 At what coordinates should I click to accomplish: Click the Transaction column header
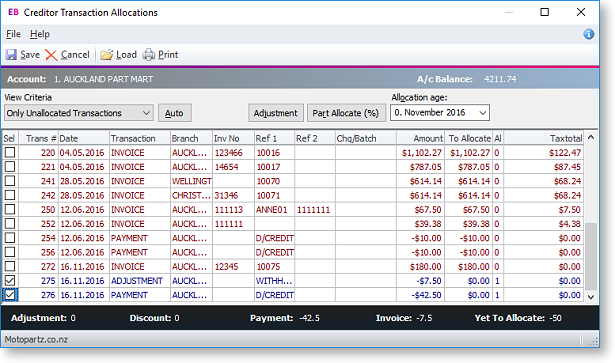tap(140, 138)
